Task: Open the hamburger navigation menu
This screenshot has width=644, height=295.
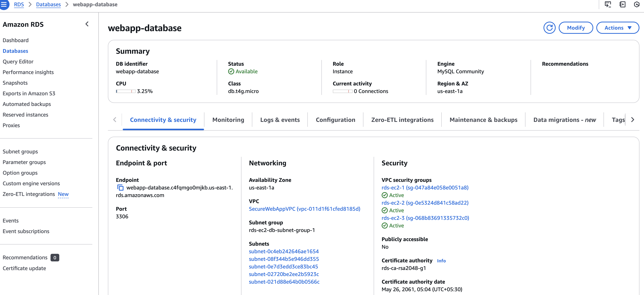Action: pyautogui.click(x=4, y=4)
